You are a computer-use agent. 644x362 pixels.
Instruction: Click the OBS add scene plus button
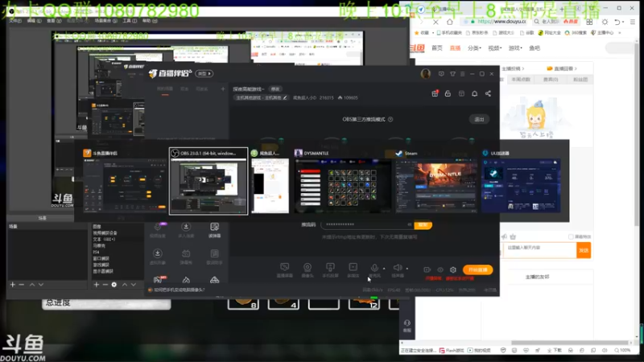(x=13, y=285)
